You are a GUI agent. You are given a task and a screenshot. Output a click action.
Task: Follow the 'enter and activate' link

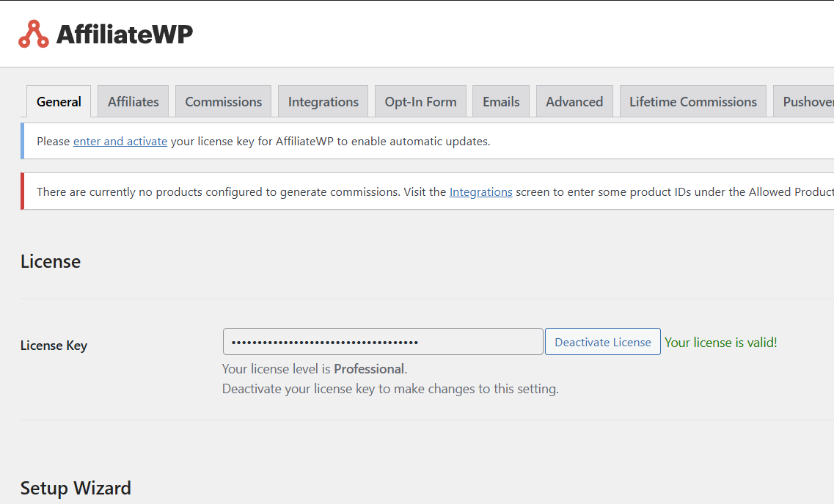120,141
